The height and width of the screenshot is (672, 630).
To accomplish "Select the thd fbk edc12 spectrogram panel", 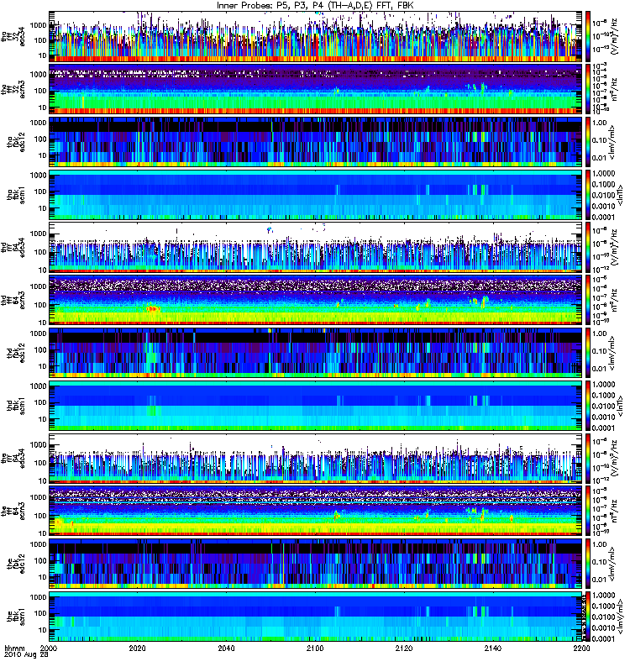I will (x=316, y=353).
